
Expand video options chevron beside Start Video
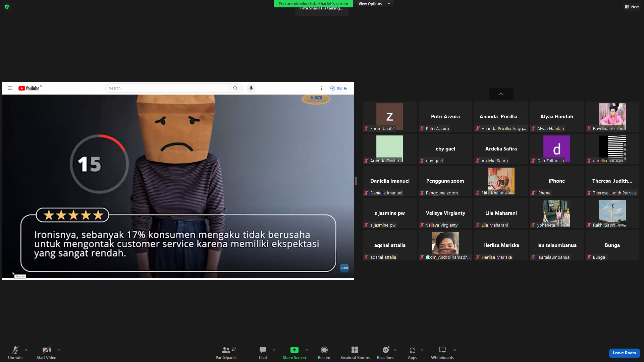pyautogui.click(x=59, y=350)
